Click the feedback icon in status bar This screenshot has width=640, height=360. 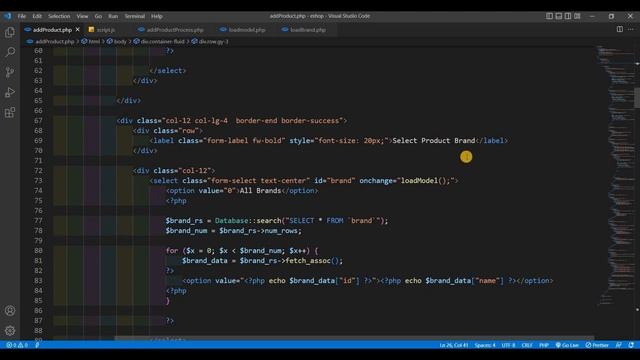619,345
